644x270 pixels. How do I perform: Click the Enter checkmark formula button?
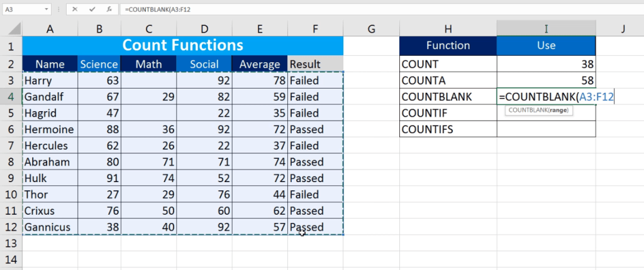click(x=92, y=10)
